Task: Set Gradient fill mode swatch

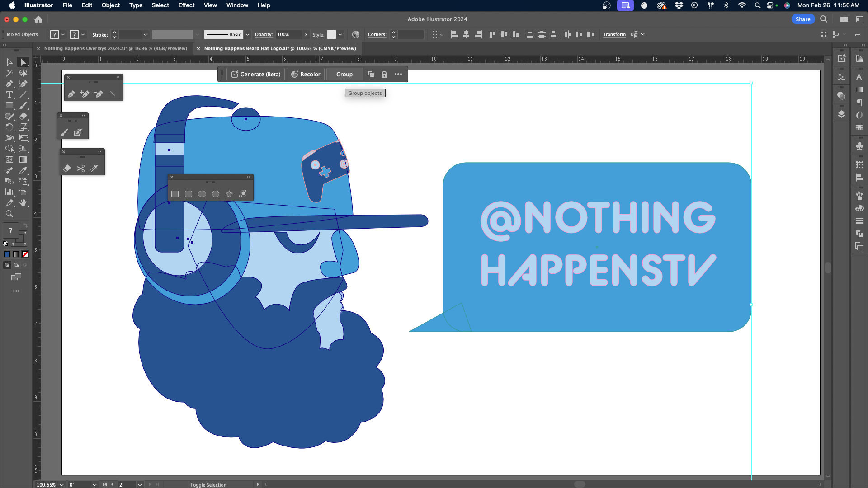Action: click(16, 254)
